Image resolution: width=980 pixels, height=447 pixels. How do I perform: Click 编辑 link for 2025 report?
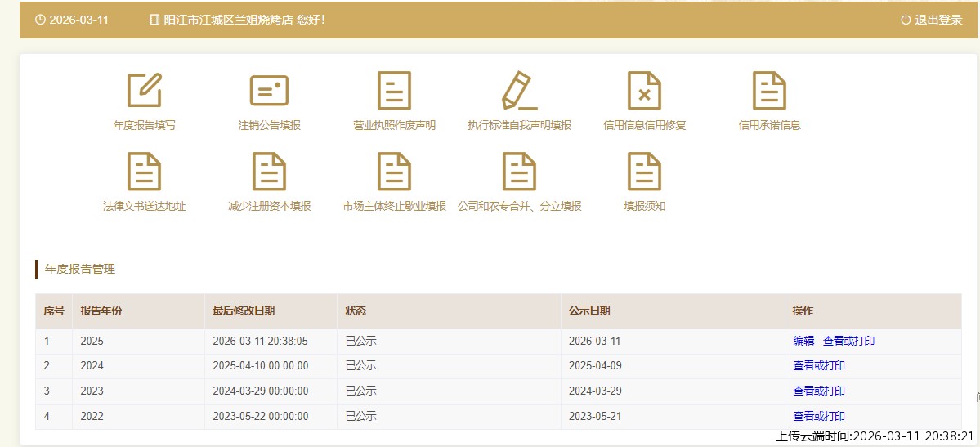(803, 341)
